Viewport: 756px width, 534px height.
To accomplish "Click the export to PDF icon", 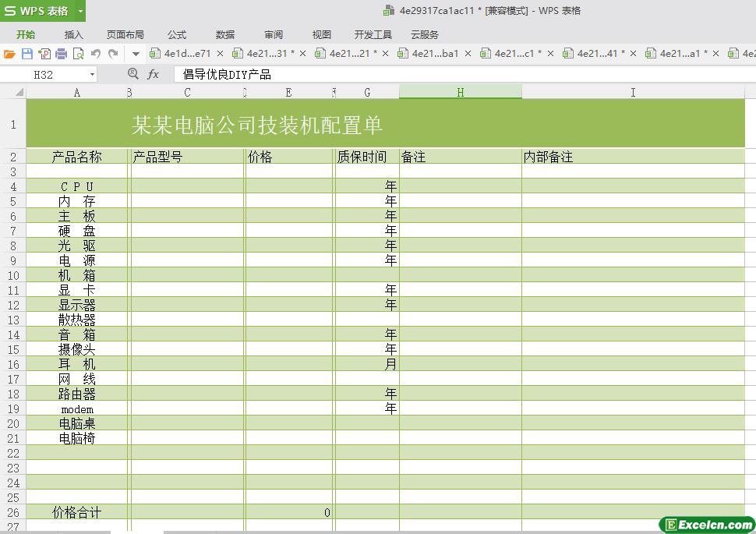I will [x=44, y=54].
